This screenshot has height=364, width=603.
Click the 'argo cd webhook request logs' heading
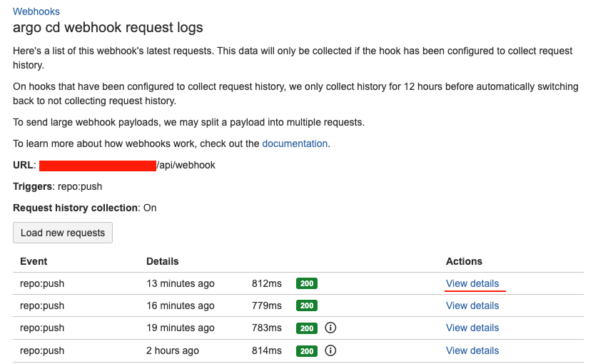[108, 27]
